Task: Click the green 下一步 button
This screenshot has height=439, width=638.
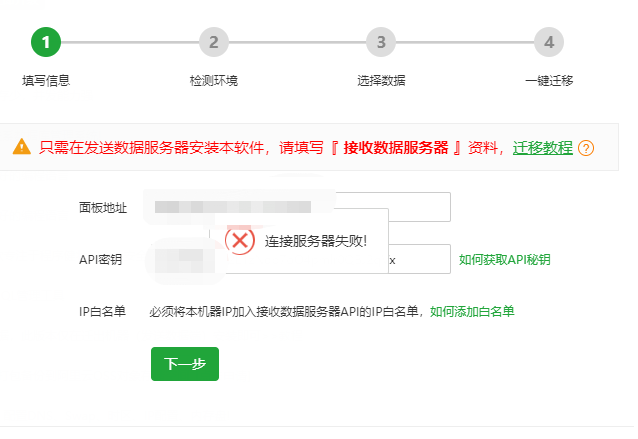Action: click(185, 364)
